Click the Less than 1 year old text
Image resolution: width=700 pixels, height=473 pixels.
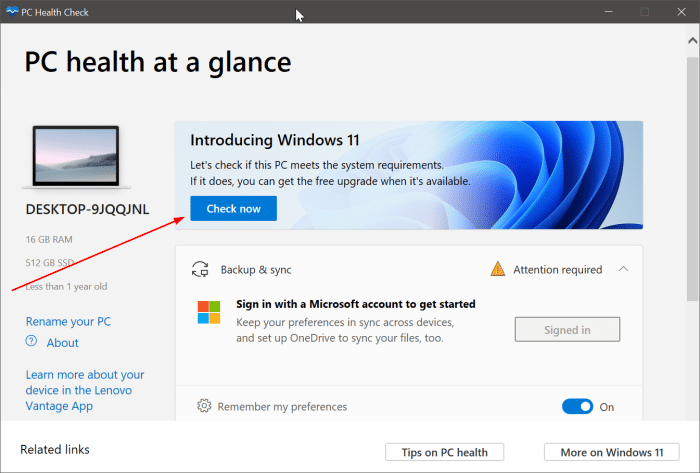(67, 286)
